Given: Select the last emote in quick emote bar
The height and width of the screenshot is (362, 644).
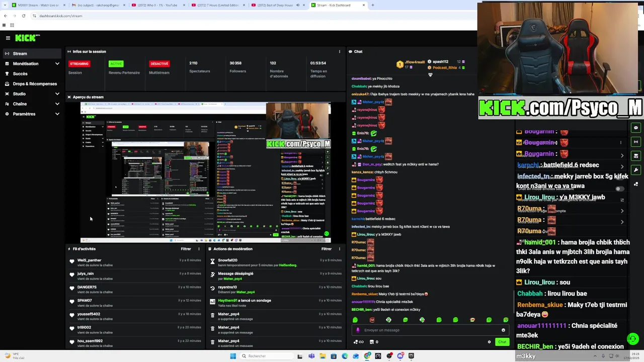Looking at the screenshot, I should click(506, 320).
